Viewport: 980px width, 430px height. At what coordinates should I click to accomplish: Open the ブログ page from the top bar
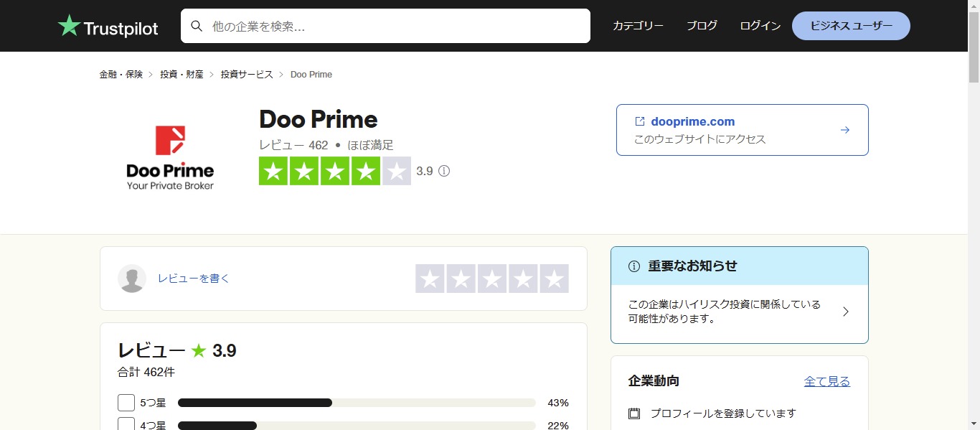[x=702, y=25]
